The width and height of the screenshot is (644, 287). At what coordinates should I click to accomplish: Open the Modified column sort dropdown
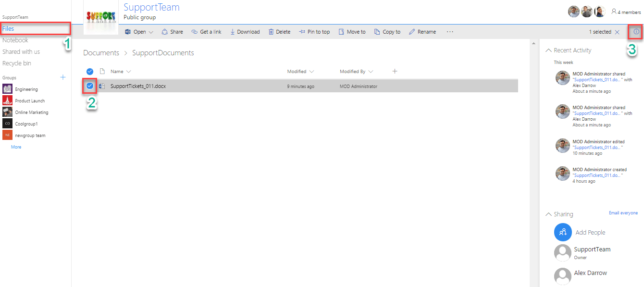pos(312,72)
